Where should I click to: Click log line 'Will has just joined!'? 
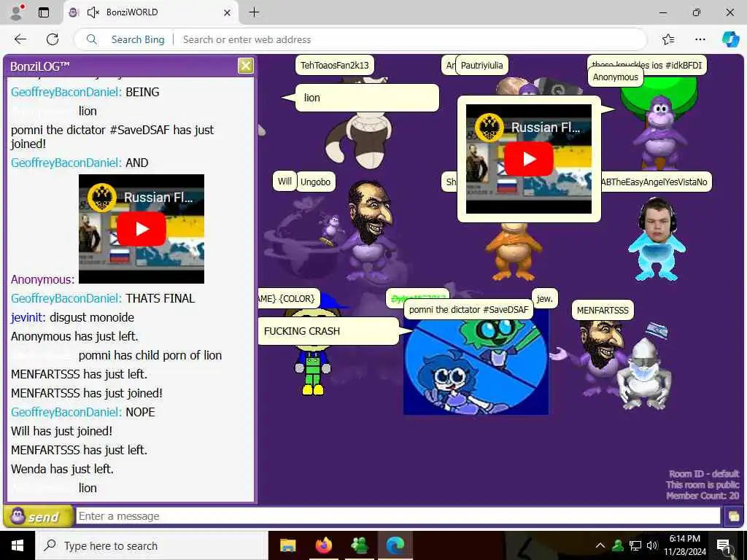coord(61,431)
